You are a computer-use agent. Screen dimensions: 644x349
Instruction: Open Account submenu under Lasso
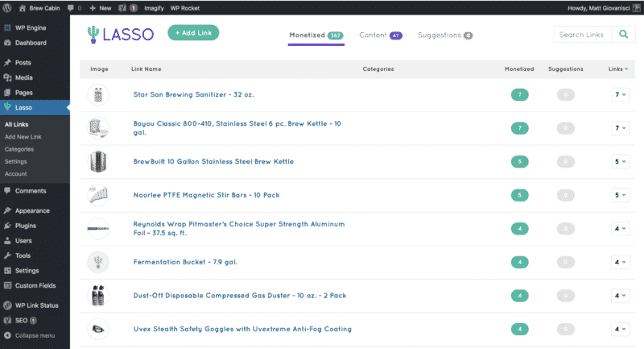(15, 174)
